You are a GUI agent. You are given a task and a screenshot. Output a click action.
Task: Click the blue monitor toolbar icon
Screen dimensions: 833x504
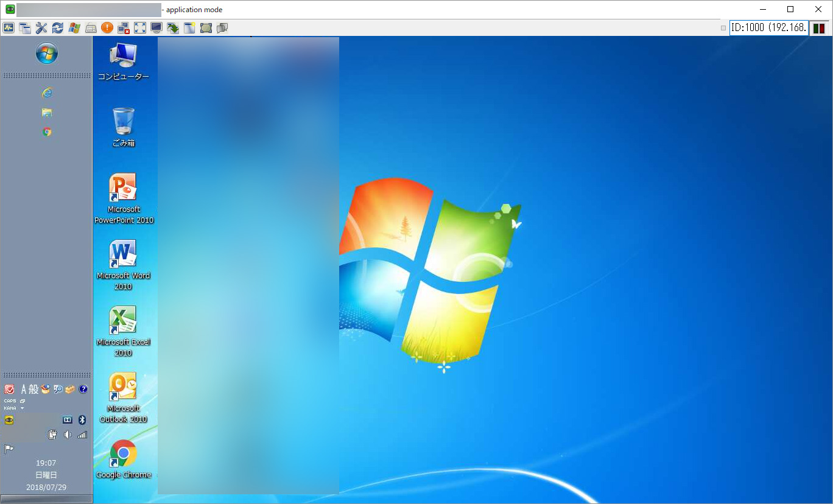point(156,27)
